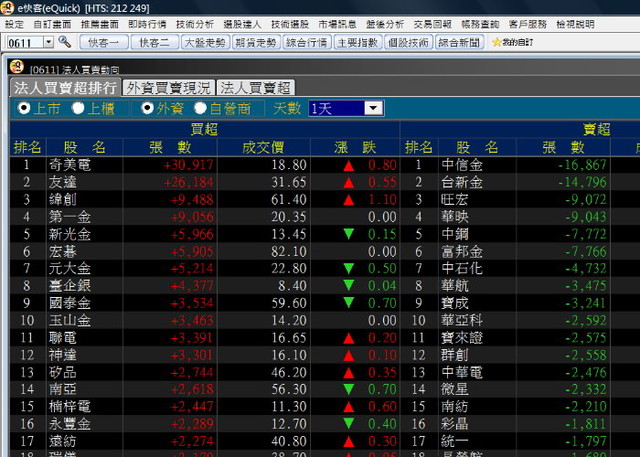
Task: Click the eQuick app icon in title bar
Action: point(7,8)
